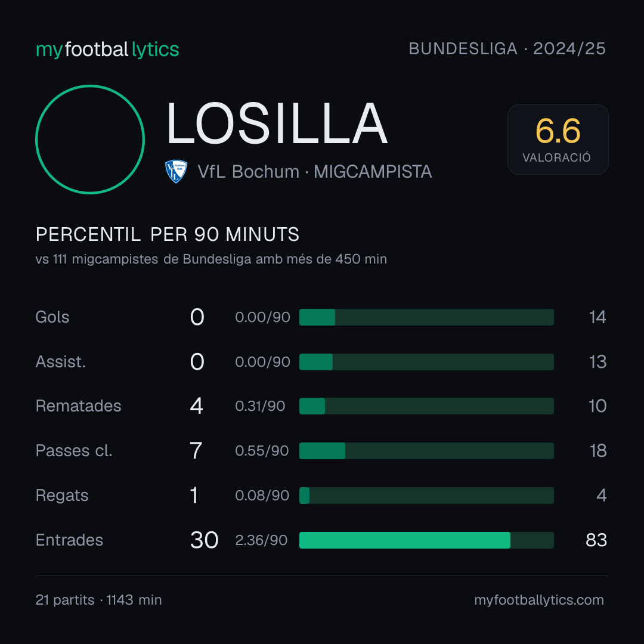
Task: Open the myfootballytics.com link
Action: click(x=539, y=600)
